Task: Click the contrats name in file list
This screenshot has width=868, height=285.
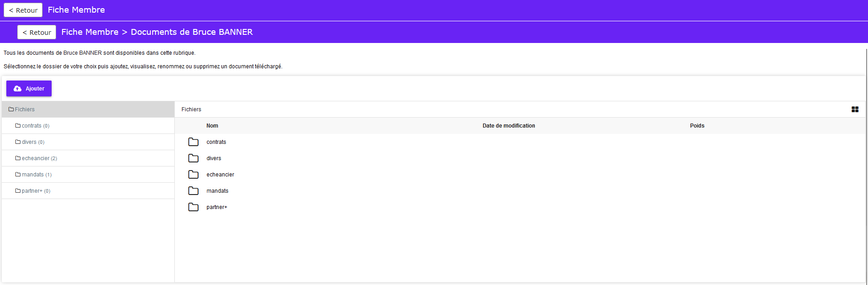Action: click(216, 142)
